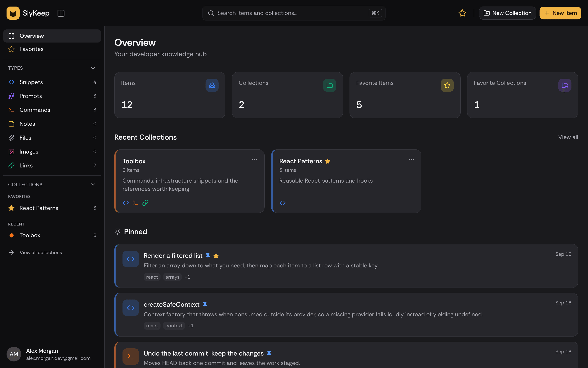Click the link icon on Toolbox card

pyautogui.click(x=145, y=203)
